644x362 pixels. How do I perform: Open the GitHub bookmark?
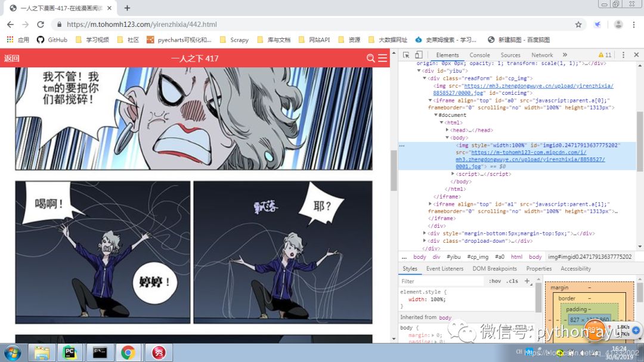tap(52, 40)
